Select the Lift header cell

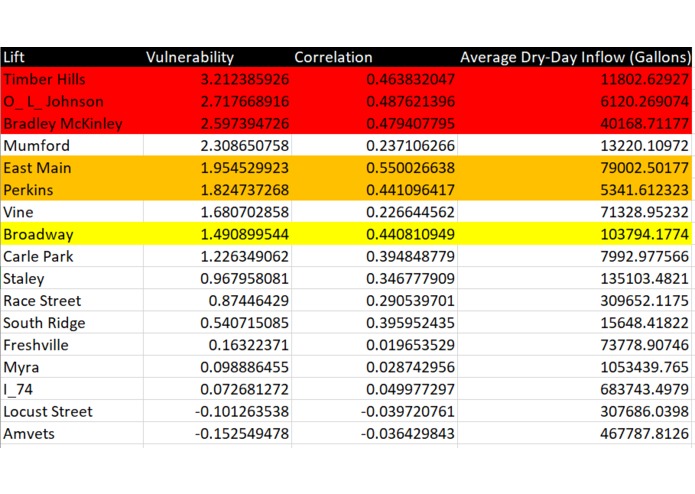point(72,57)
